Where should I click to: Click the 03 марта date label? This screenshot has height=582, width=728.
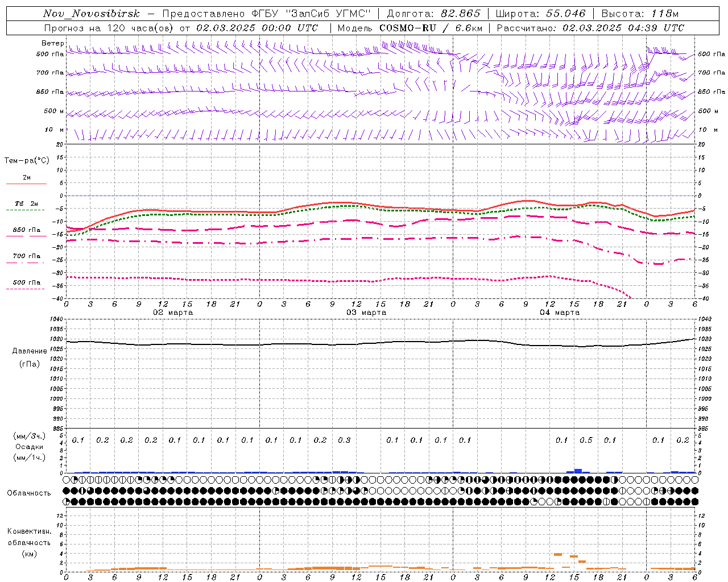(x=366, y=313)
